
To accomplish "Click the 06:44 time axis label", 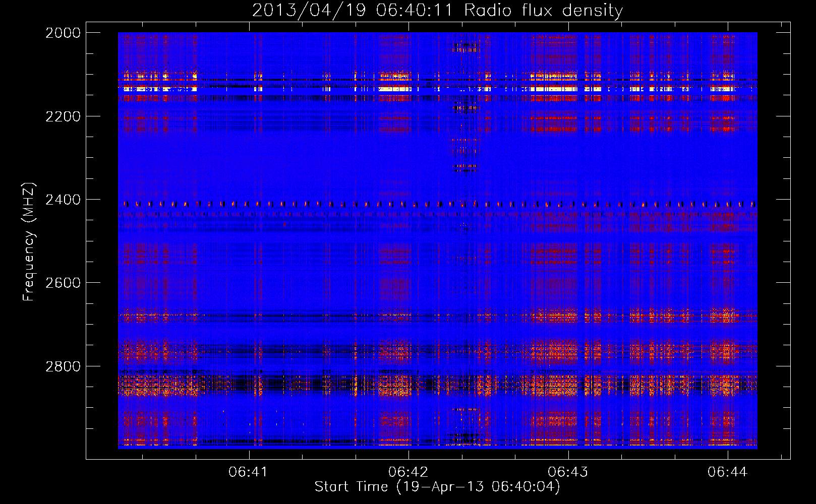I will 727,472.
